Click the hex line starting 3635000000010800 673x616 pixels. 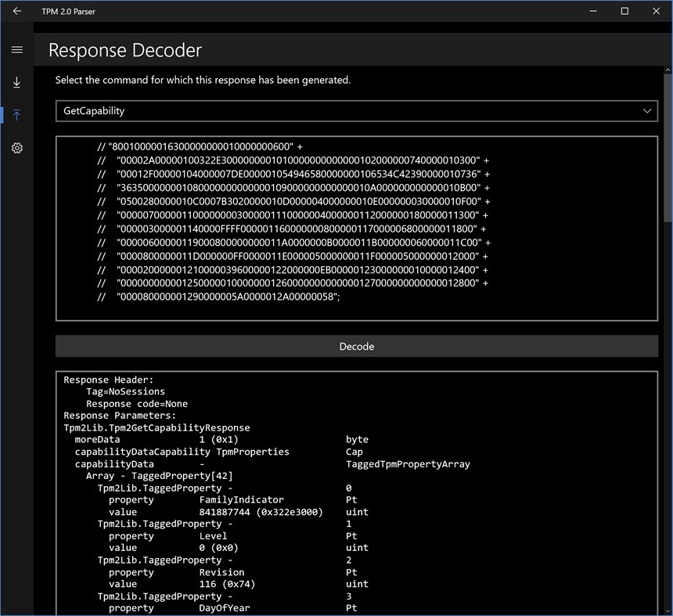click(293, 188)
